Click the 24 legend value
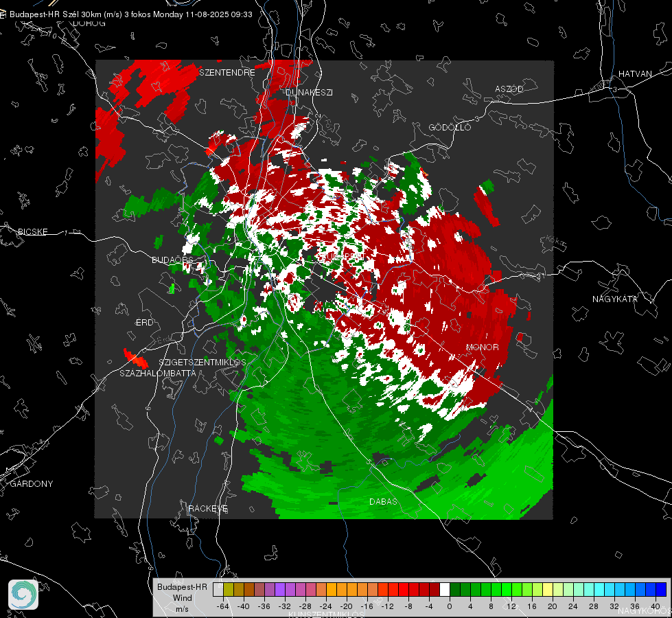 click(x=573, y=606)
